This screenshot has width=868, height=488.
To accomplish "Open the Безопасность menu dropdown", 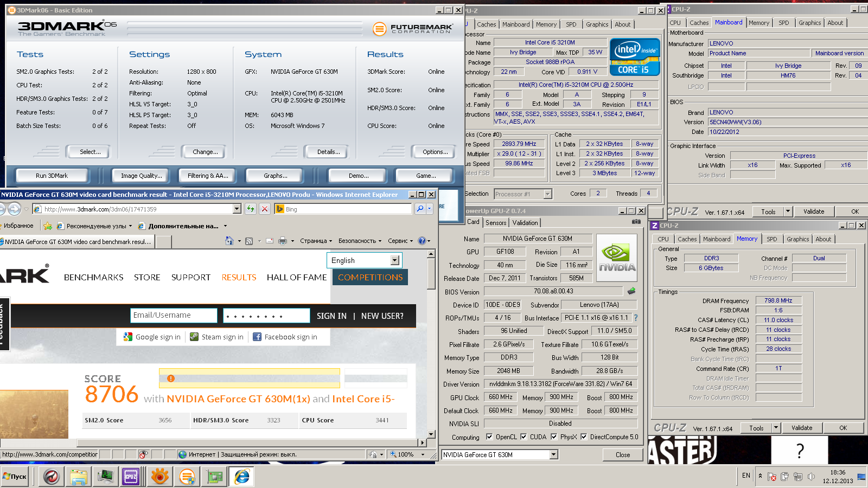I will [x=360, y=241].
